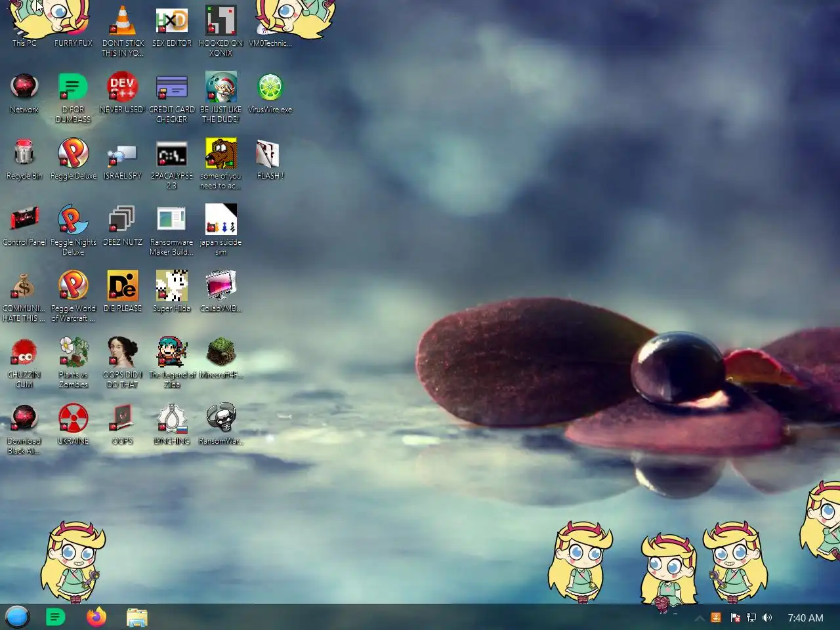Open the network tray icon

coord(751,618)
